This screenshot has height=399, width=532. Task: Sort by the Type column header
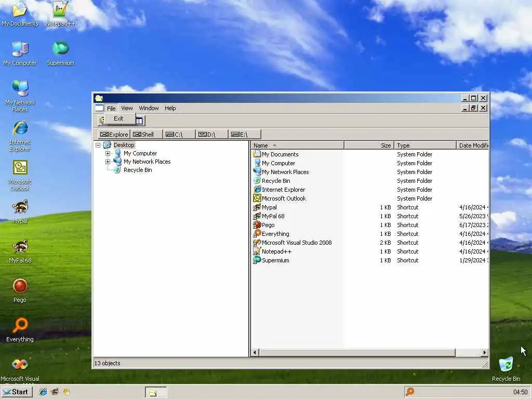[x=425, y=145]
